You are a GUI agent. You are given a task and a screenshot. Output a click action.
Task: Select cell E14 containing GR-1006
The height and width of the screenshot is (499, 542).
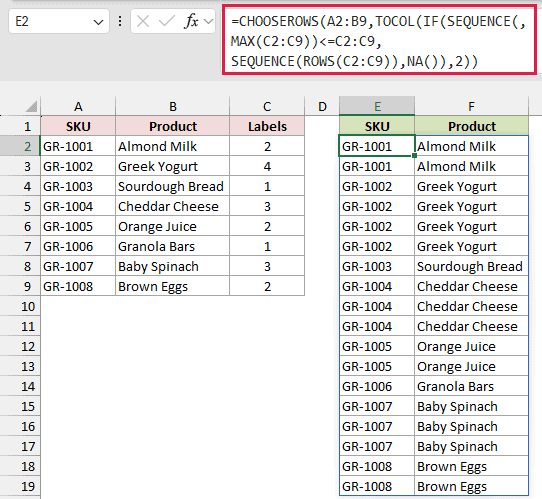[377, 386]
